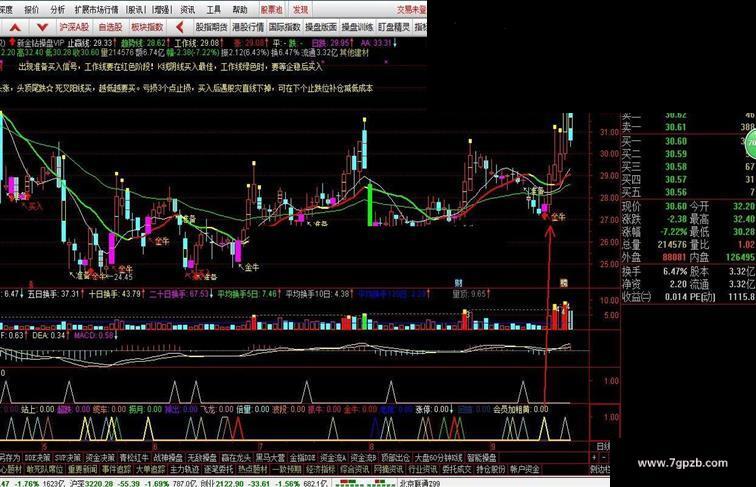Viewport: 756px width, 487px height.
Task: Click the 发现 button in the menu bar
Action: (300, 9)
